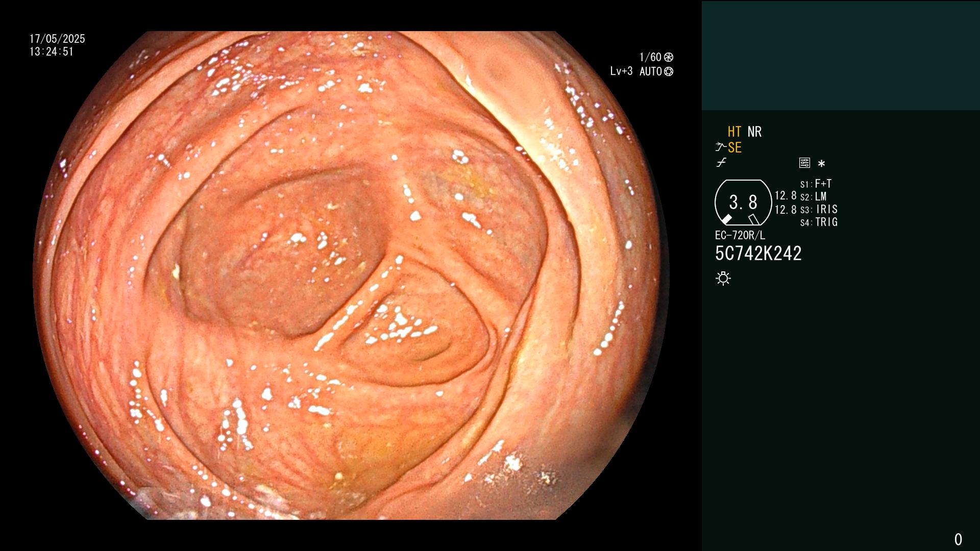Click the iris icon next to AUTO
The width and height of the screenshot is (980, 551).
[669, 71]
